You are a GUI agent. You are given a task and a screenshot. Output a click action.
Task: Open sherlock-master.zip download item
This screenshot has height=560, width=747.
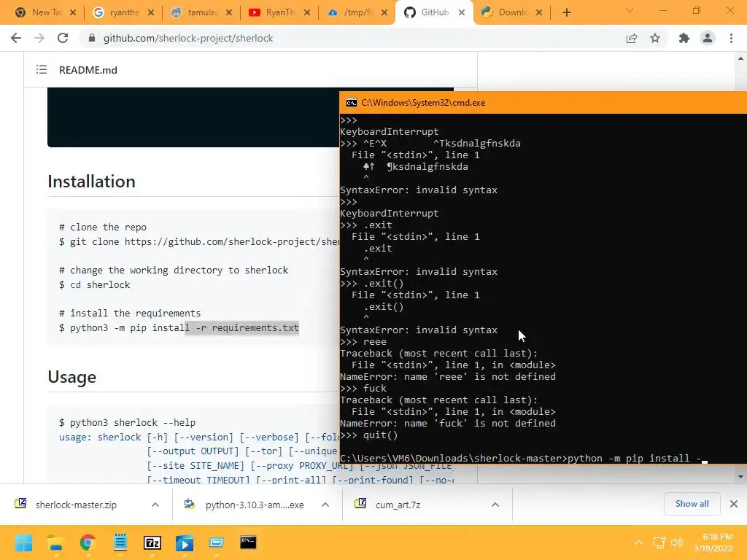pyautogui.click(x=75, y=505)
